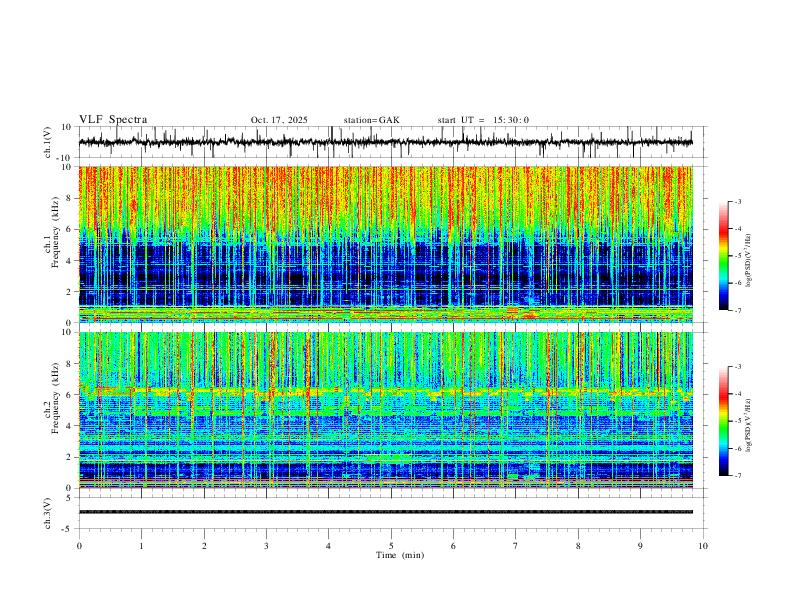This screenshot has height=612, width=792.
Task: Click the ch.2 spectrogram color bar
Action: [723, 421]
